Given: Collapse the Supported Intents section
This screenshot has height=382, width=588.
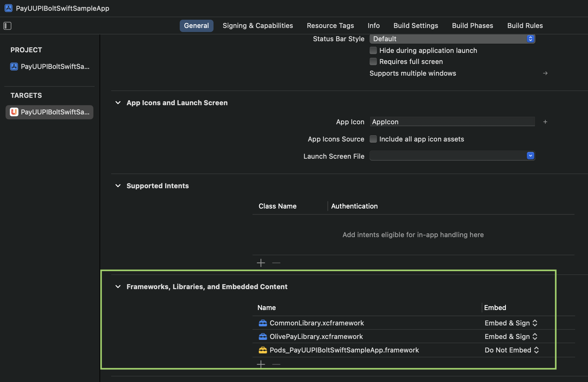Looking at the screenshot, I should pos(118,186).
